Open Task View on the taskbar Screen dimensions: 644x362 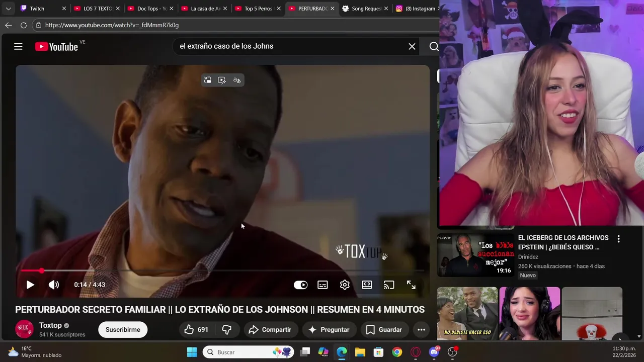(305, 352)
